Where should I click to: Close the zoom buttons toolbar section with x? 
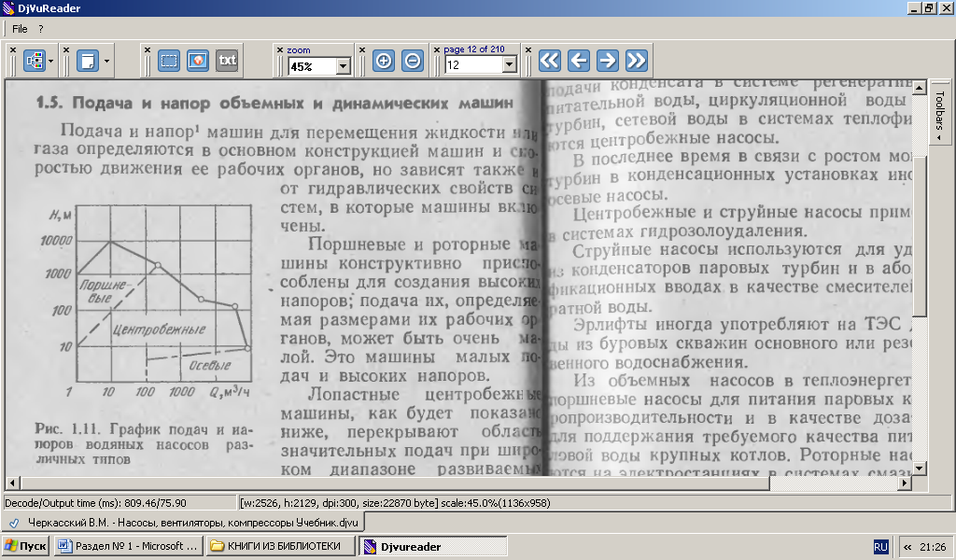click(362, 50)
